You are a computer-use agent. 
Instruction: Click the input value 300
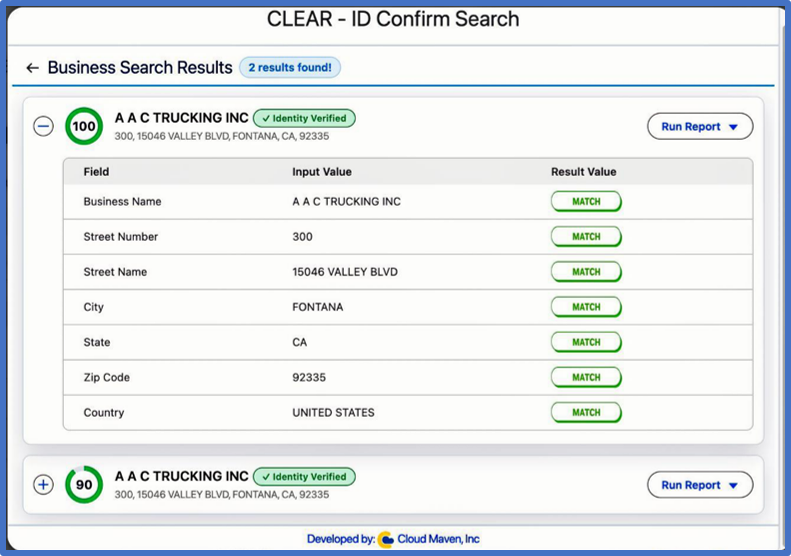pos(302,237)
